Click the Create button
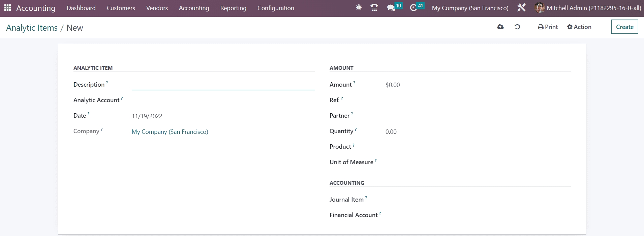 tap(624, 27)
